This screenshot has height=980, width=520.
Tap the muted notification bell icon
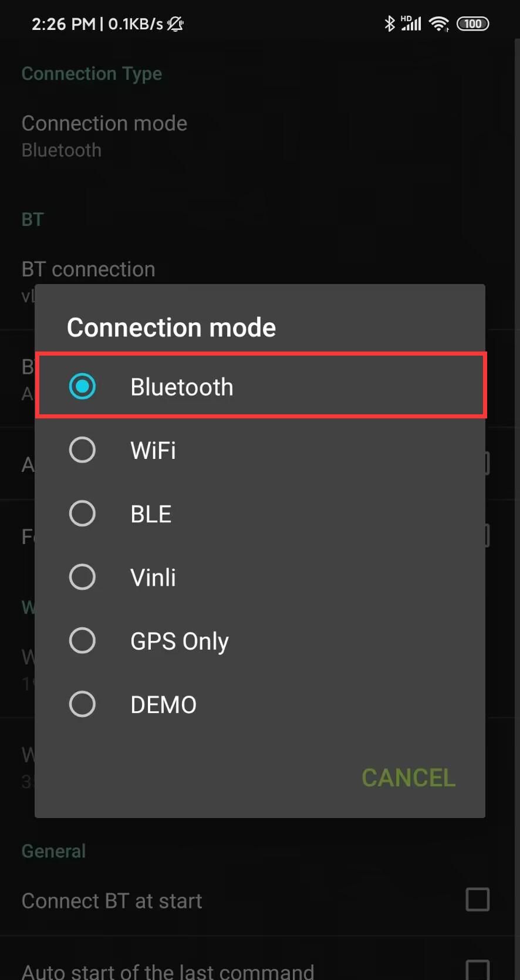pyautogui.click(x=175, y=23)
